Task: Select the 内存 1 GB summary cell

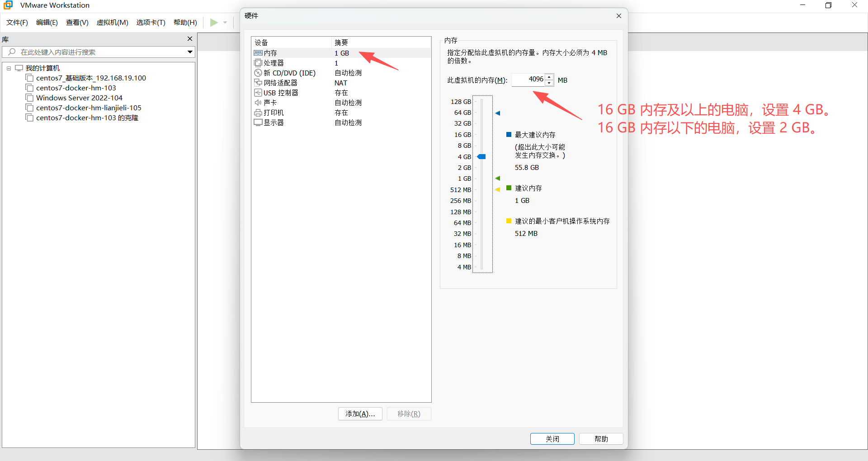Action: pos(342,53)
